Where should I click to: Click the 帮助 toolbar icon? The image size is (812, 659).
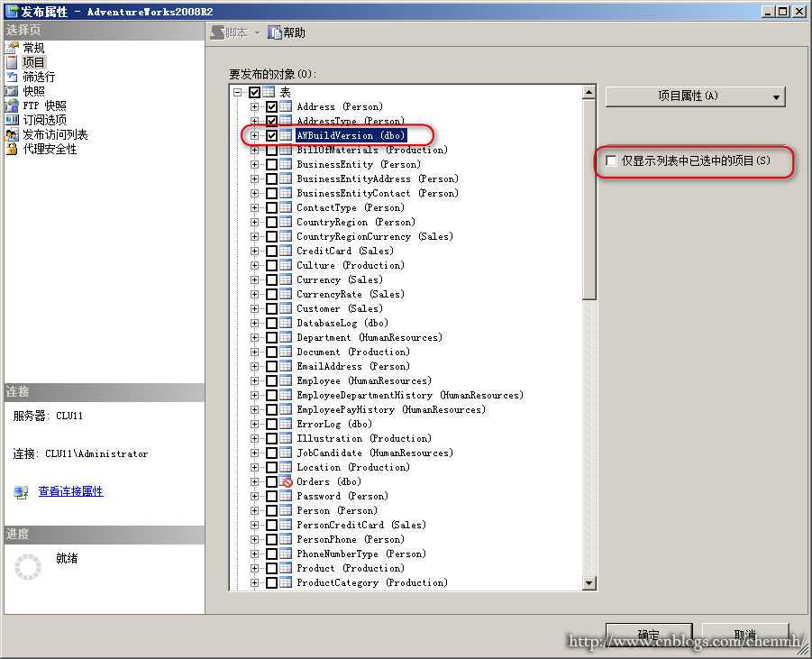pyautogui.click(x=275, y=32)
